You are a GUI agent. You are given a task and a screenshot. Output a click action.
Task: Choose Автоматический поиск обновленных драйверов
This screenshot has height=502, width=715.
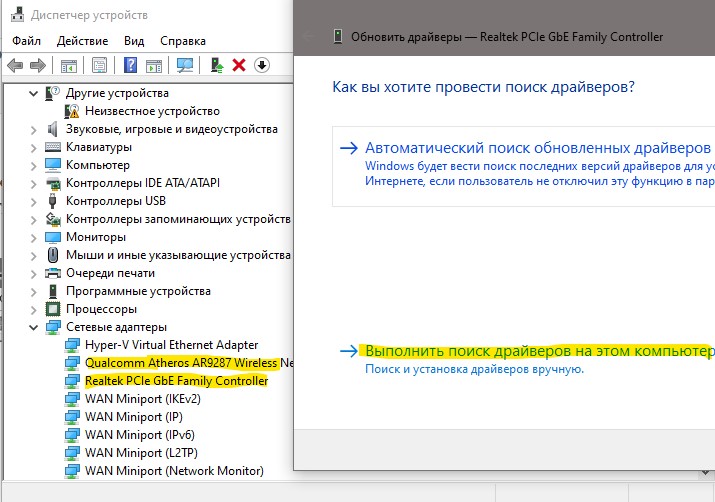pyautogui.click(x=523, y=166)
